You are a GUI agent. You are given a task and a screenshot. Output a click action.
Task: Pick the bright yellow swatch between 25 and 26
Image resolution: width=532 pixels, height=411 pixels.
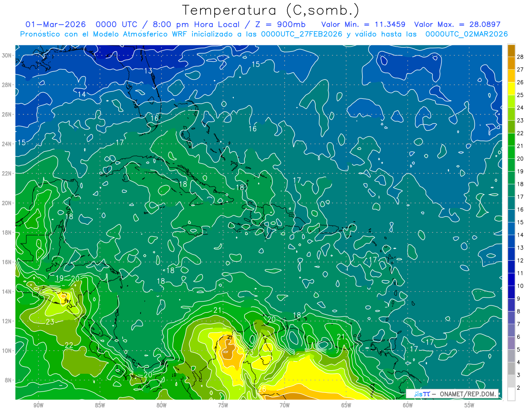click(x=511, y=89)
